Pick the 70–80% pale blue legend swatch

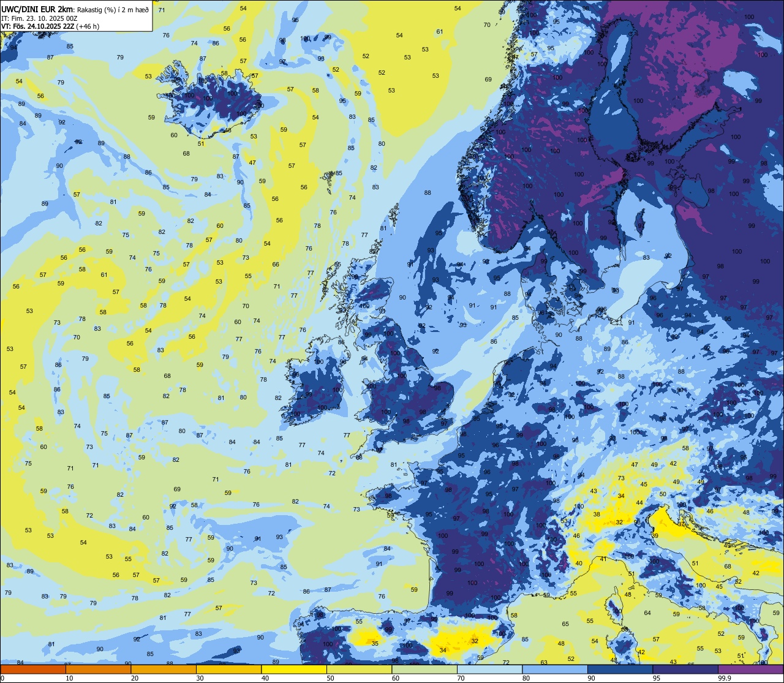pyautogui.click(x=489, y=669)
